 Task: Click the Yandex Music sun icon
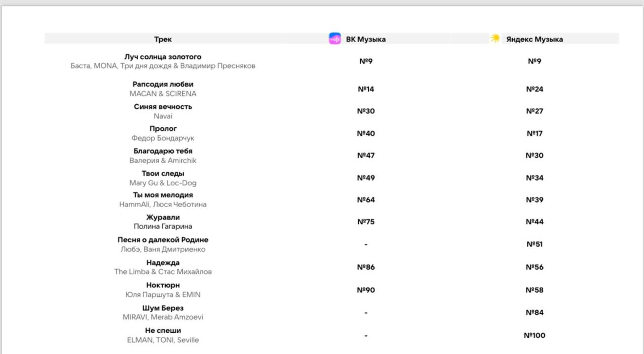(495, 38)
